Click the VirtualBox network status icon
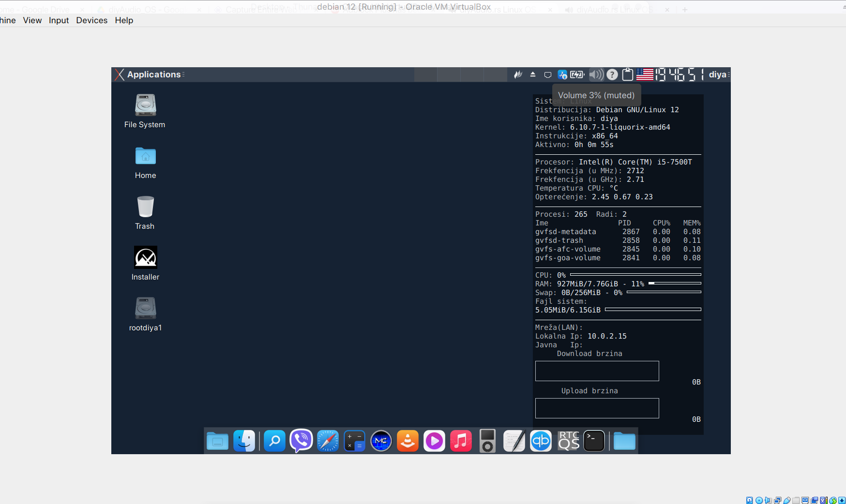Image resolution: width=846 pixels, height=504 pixels. point(778,501)
